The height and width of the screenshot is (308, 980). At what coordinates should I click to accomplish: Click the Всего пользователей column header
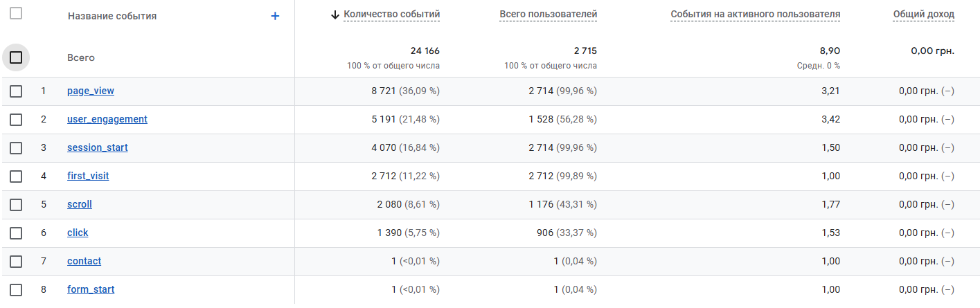pos(548,14)
